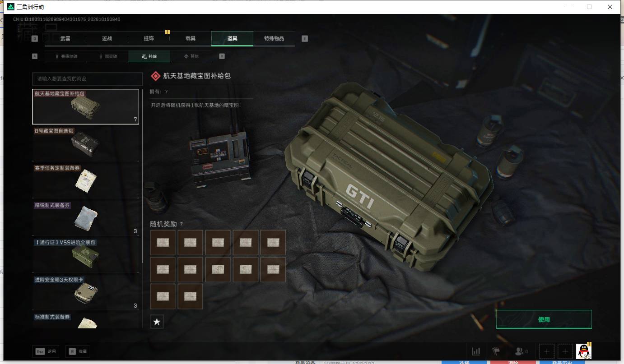Image resolution: width=624 pixels, height=364 pixels.
Task: Open the 挂饰 tab with notification badge
Action: 149,38
